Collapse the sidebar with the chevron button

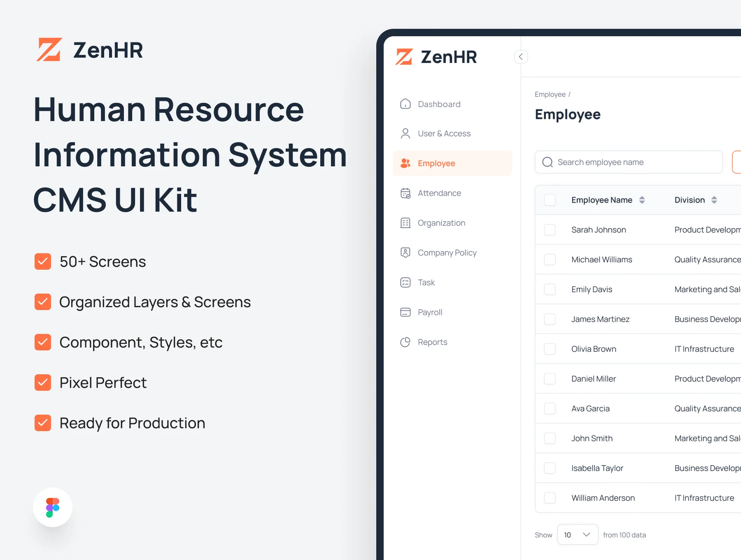point(521,57)
